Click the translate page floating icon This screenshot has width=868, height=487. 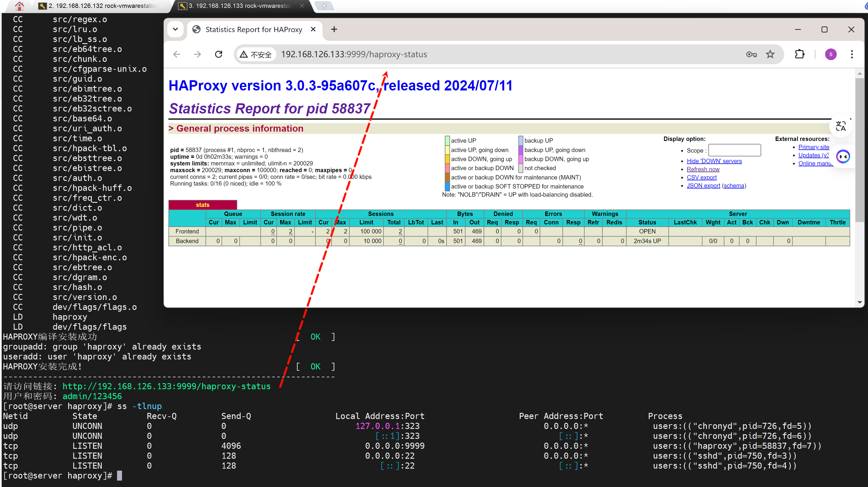click(x=841, y=126)
